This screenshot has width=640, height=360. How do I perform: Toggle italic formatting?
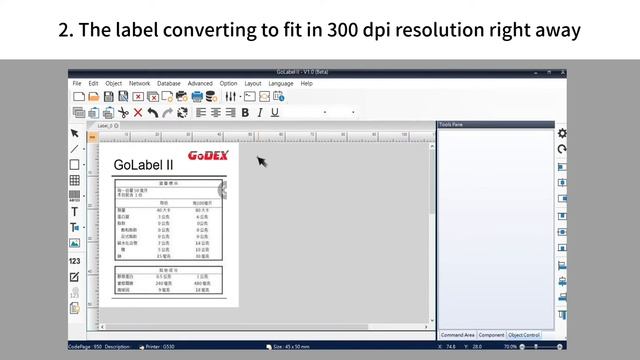click(260, 112)
